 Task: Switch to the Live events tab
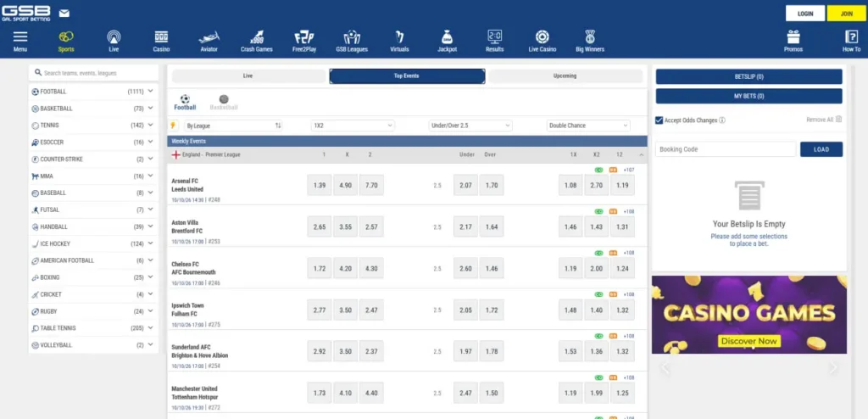[248, 76]
